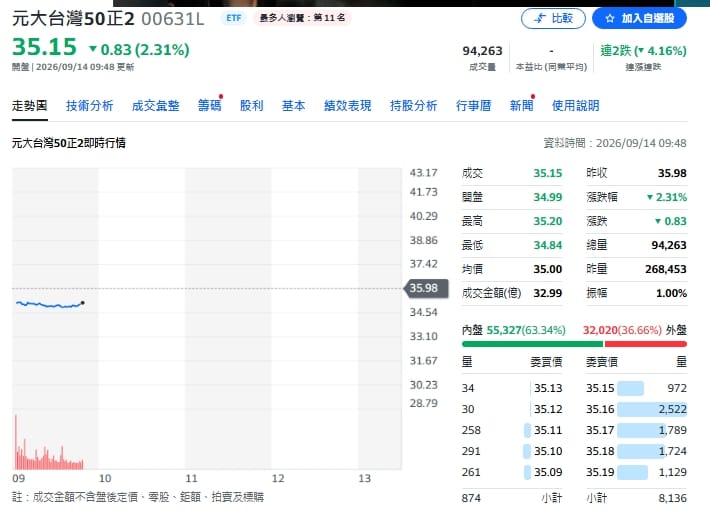Click the current price 35.15 in header

click(x=44, y=47)
